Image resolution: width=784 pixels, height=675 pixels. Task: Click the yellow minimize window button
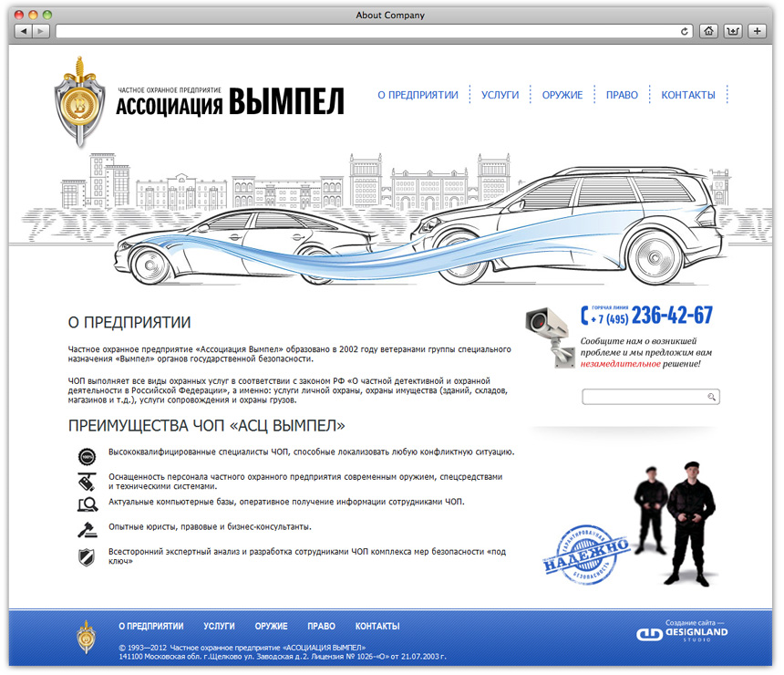point(33,15)
